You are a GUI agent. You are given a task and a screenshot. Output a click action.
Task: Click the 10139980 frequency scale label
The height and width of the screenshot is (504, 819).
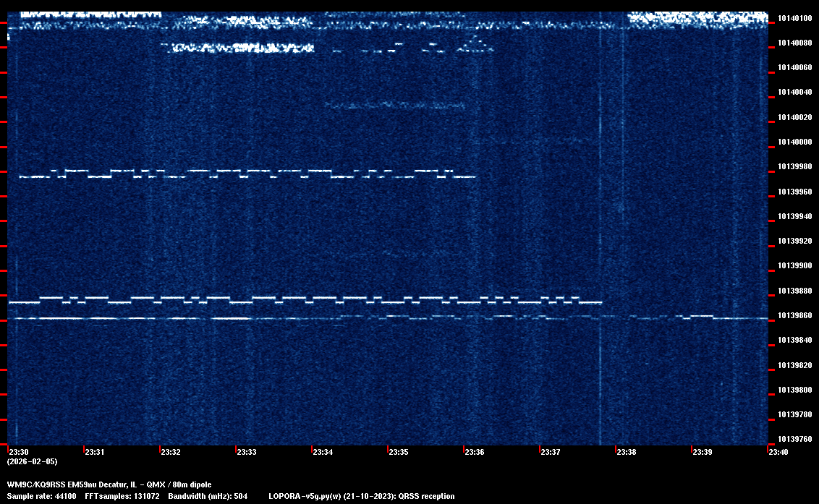794,166
